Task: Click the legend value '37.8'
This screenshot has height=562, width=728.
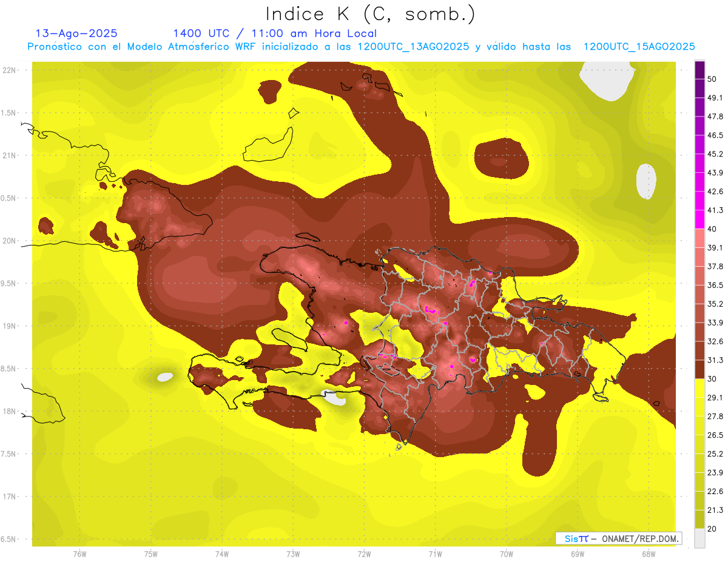Action: (715, 266)
